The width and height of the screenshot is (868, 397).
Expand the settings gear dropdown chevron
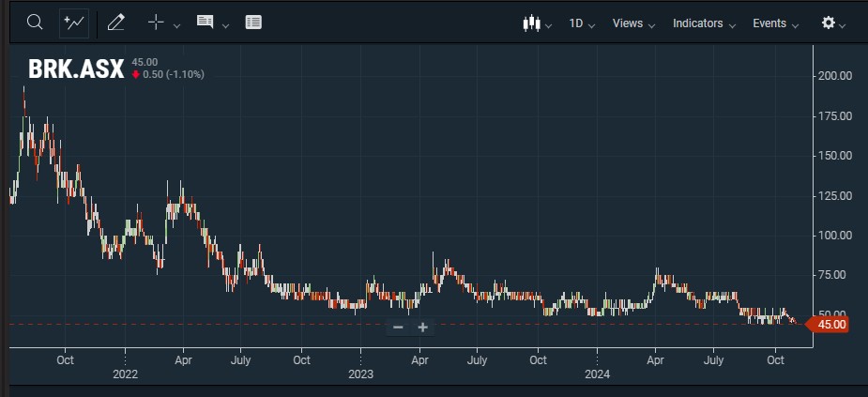[842, 26]
